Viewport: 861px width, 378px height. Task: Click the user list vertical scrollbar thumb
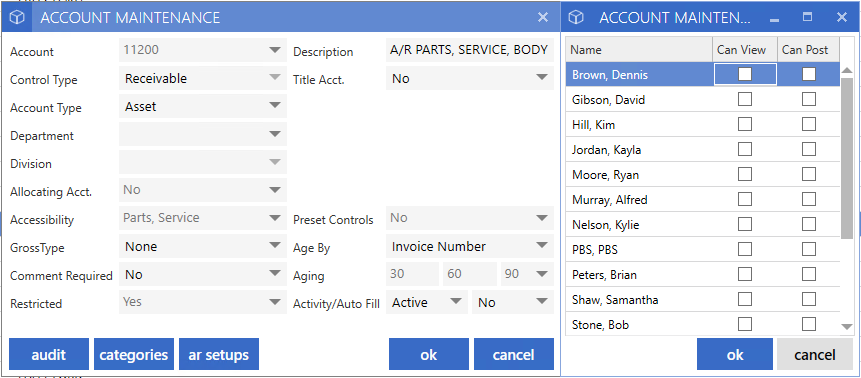coord(847,158)
